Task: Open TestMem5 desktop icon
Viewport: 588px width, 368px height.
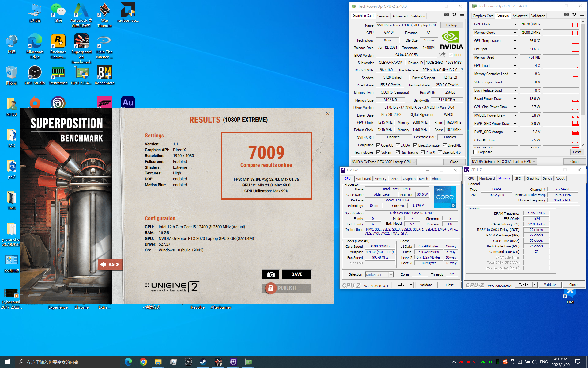Action: click(x=58, y=75)
